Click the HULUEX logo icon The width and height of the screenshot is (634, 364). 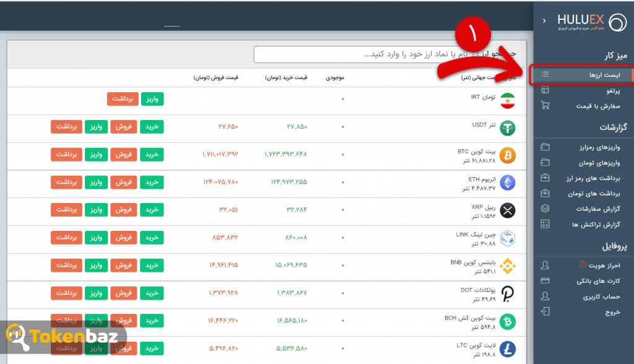(x=617, y=22)
